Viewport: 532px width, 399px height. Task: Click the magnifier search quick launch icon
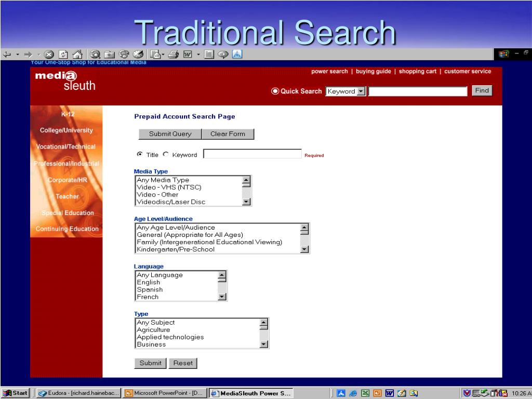click(x=414, y=393)
